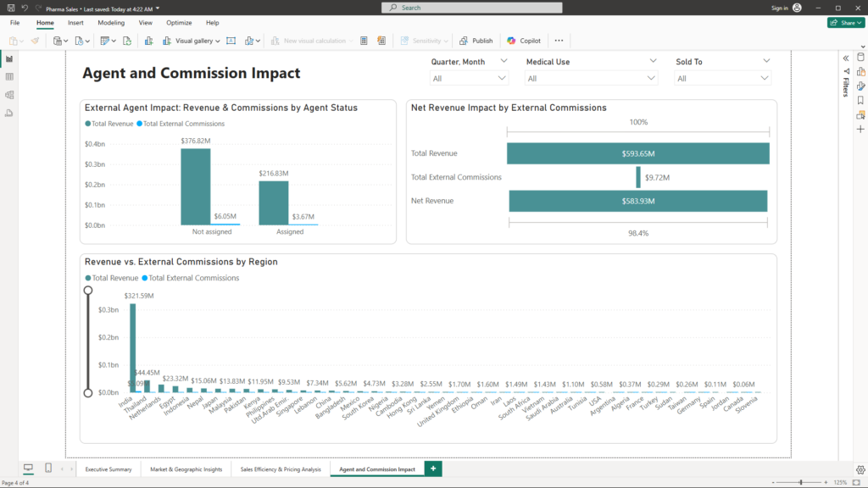Switch to mobile layout view
This screenshot has height=488, width=868.
coord(48,469)
